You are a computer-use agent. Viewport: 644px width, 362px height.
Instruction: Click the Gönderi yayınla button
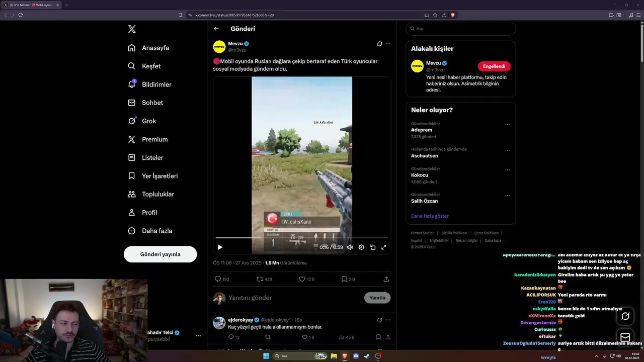160,254
